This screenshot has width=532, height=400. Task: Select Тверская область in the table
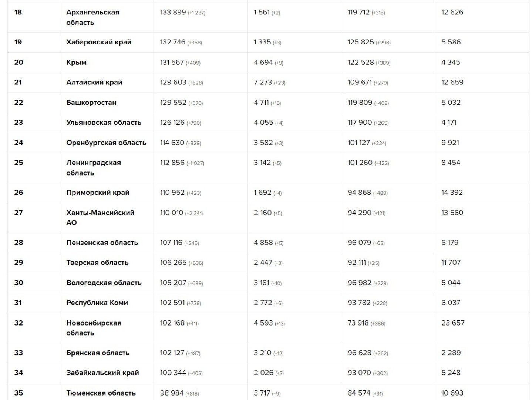coord(97,263)
